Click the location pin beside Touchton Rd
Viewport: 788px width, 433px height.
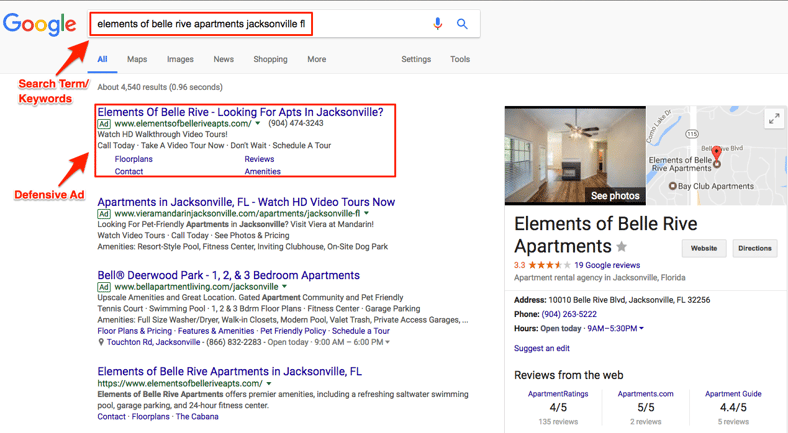point(101,342)
